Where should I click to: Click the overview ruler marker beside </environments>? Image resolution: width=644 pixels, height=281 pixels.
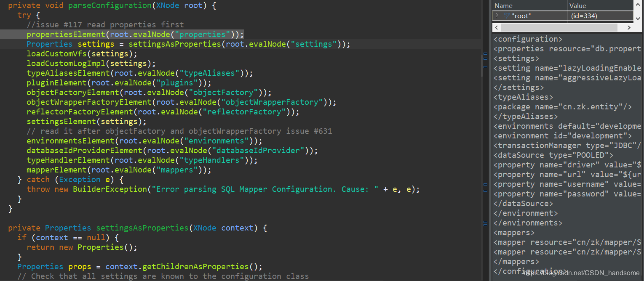click(485, 223)
